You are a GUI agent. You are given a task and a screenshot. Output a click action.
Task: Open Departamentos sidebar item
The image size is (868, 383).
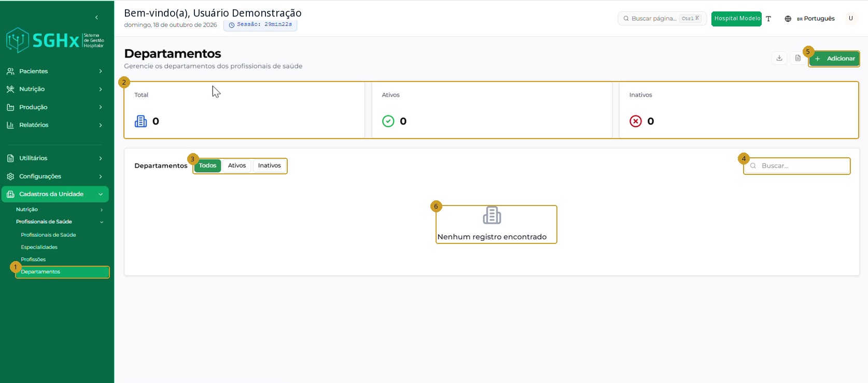click(62, 272)
